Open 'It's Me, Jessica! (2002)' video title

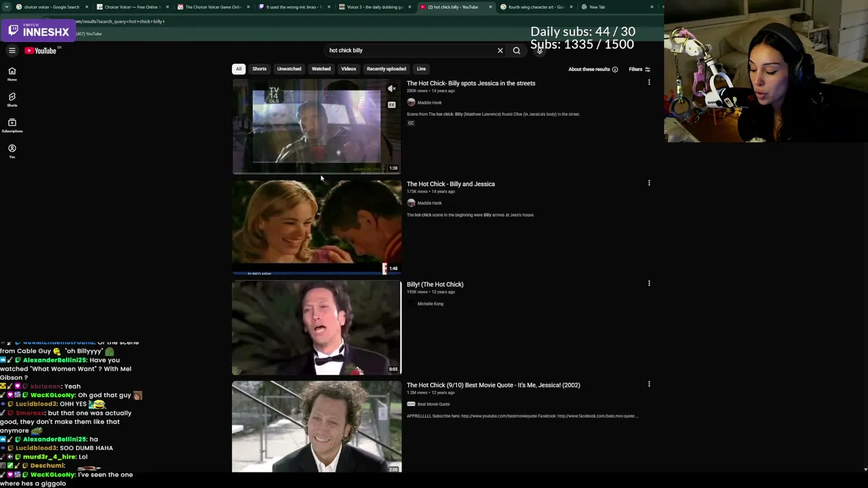494,385
